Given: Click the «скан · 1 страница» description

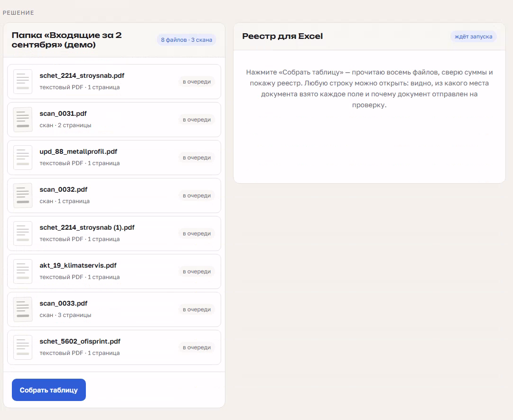Looking at the screenshot, I should 65,201.
